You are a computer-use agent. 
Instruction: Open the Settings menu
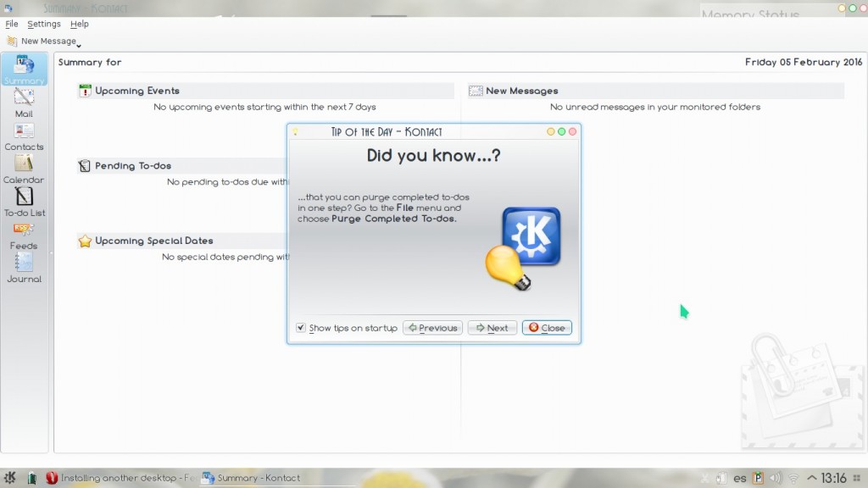click(x=44, y=24)
